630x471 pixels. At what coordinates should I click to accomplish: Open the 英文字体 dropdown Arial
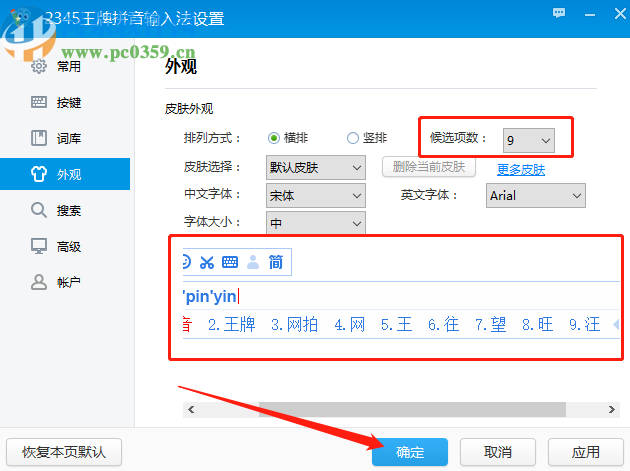[536, 195]
